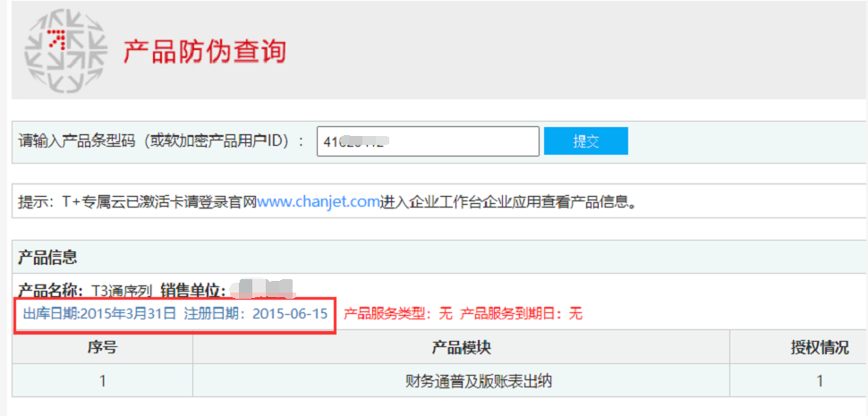Click the 授权情况 column header
The height and width of the screenshot is (416, 868).
coord(799,347)
